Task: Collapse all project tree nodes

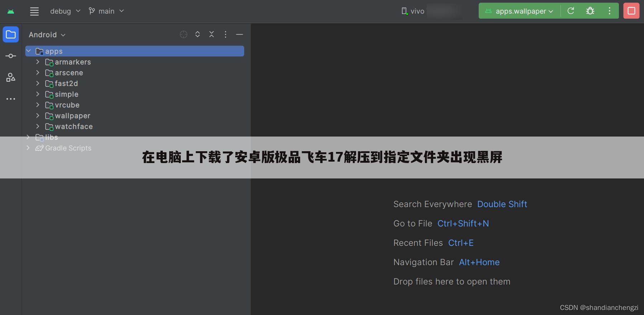Action: [x=212, y=34]
